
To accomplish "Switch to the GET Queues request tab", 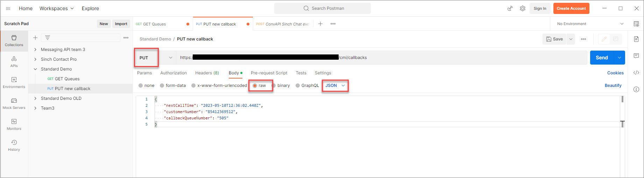I will (x=163, y=24).
